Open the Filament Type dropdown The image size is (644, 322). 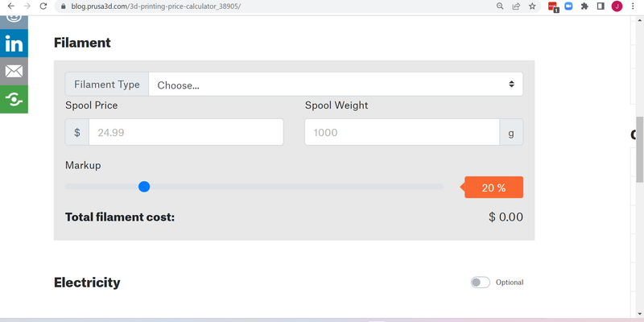coord(336,85)
